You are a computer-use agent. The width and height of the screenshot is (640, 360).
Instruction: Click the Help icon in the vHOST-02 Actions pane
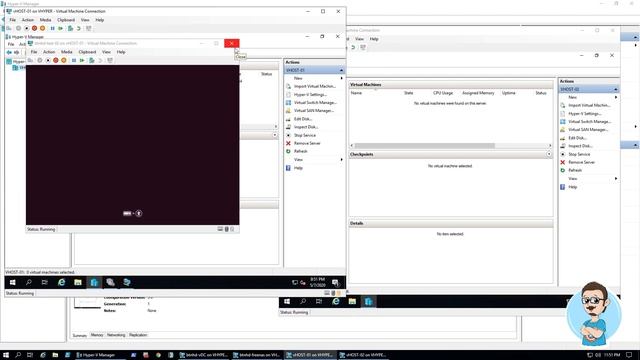pos(563,187)
